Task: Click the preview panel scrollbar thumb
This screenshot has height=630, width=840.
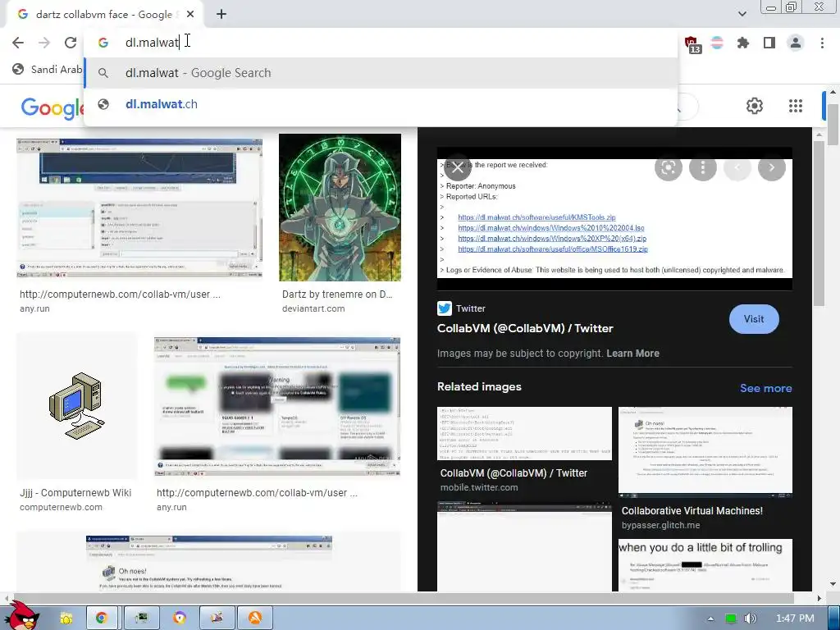Action: tap(819, 225)
